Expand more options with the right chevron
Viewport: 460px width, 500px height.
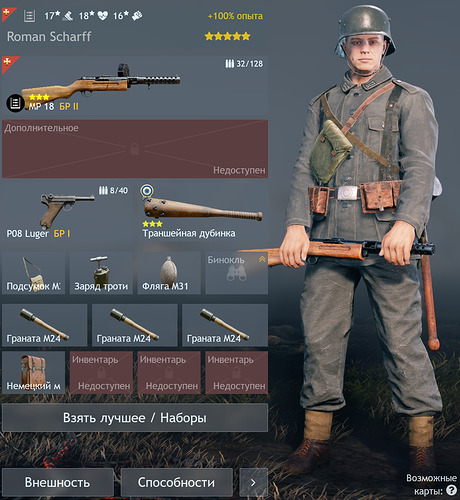point(253,482)
